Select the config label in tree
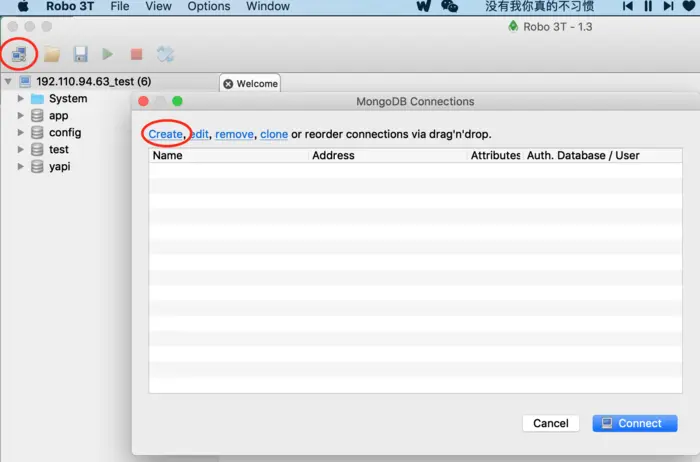Image resolution: width=700 pixels, height=462 pixels. pos(65,133)
